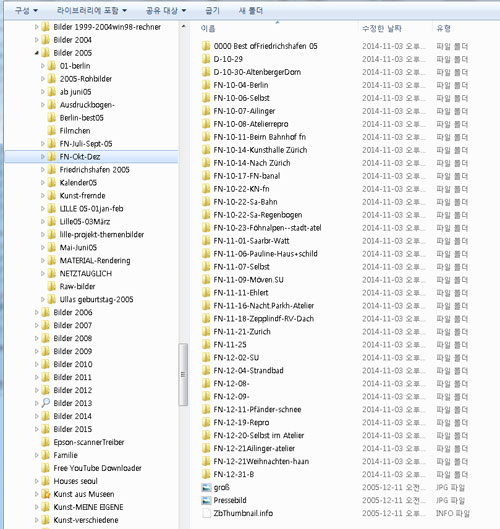Click the navigation pane scrollbar thumb
Image resolution: width=500 pixels, height=529 pixels.
(183, 374)
